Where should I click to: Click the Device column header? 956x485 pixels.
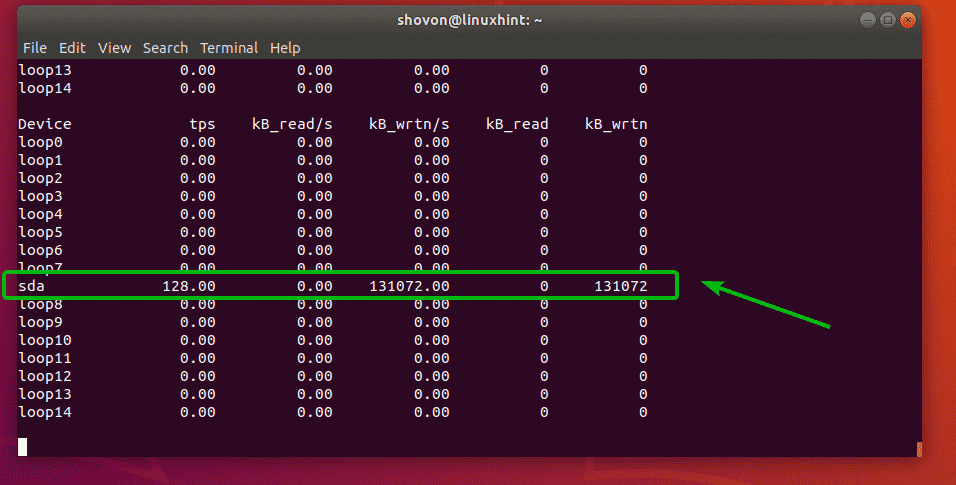coord(45,124)
